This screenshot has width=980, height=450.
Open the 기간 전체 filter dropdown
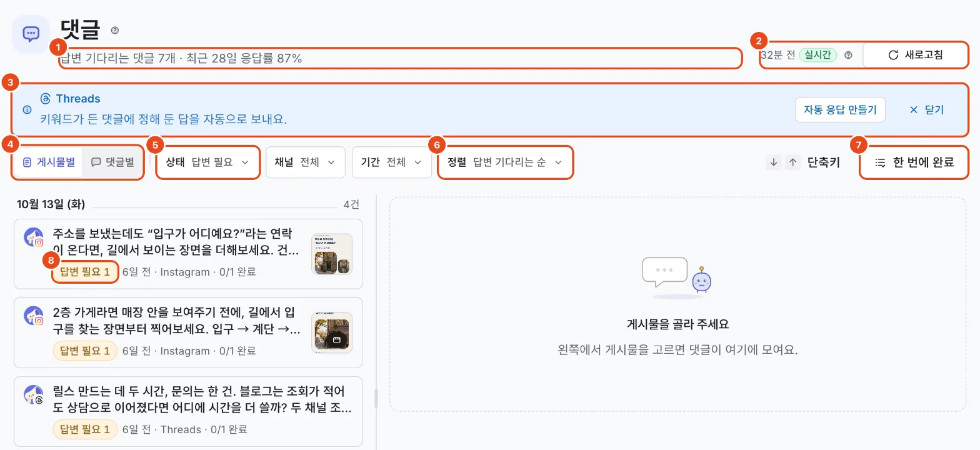[x=392, y=162]
